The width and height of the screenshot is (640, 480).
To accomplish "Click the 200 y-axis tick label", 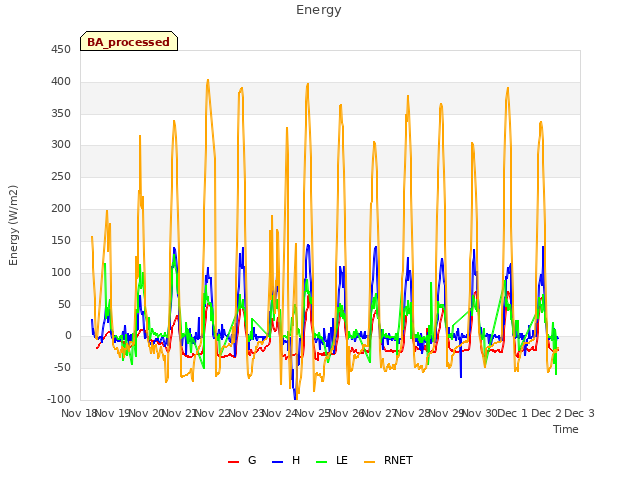I will click(61, 209).
